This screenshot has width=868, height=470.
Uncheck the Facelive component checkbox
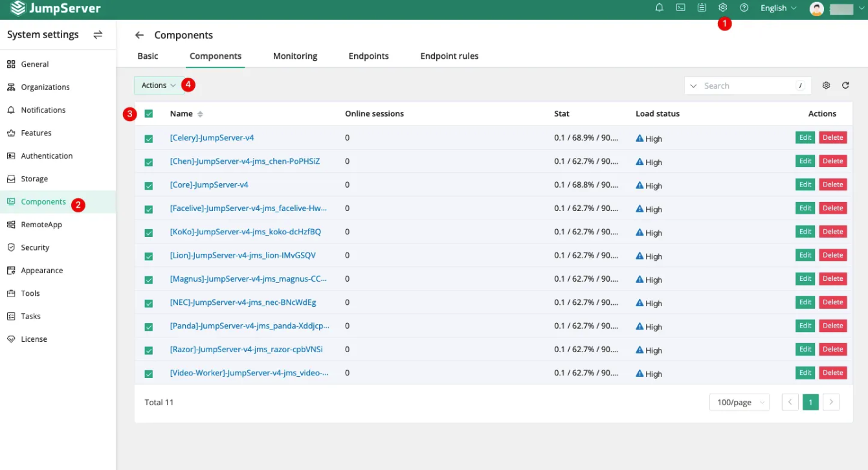pos(149,209)
